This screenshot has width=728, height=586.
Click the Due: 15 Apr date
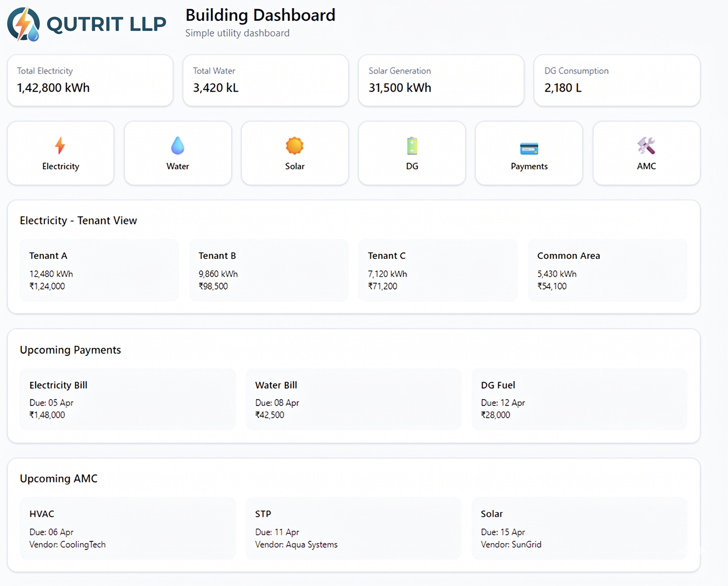[503, 532]
